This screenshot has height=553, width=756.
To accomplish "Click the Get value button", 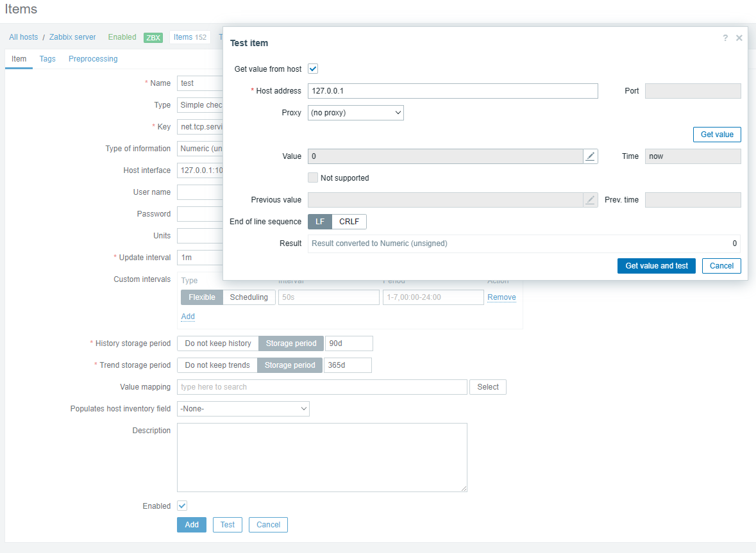I will point(717,135).
